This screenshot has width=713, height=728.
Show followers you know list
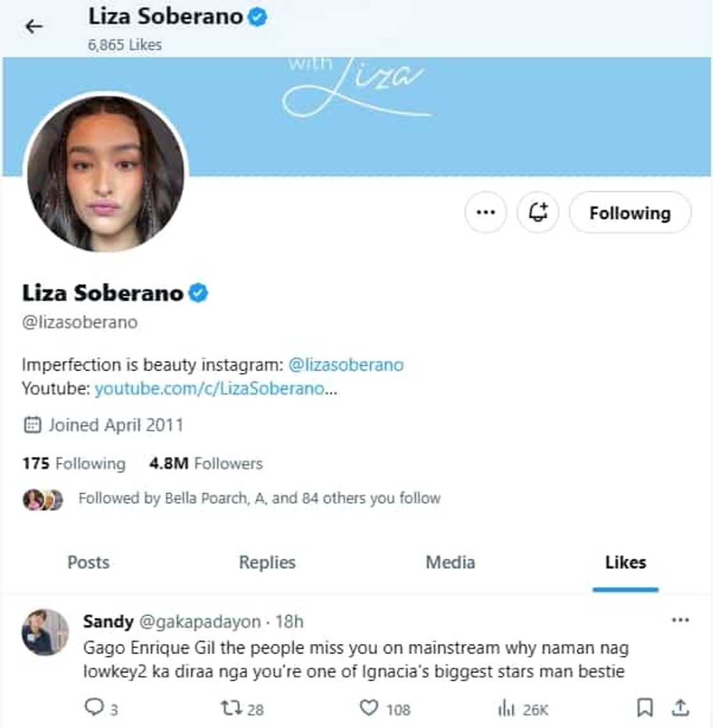259,498
